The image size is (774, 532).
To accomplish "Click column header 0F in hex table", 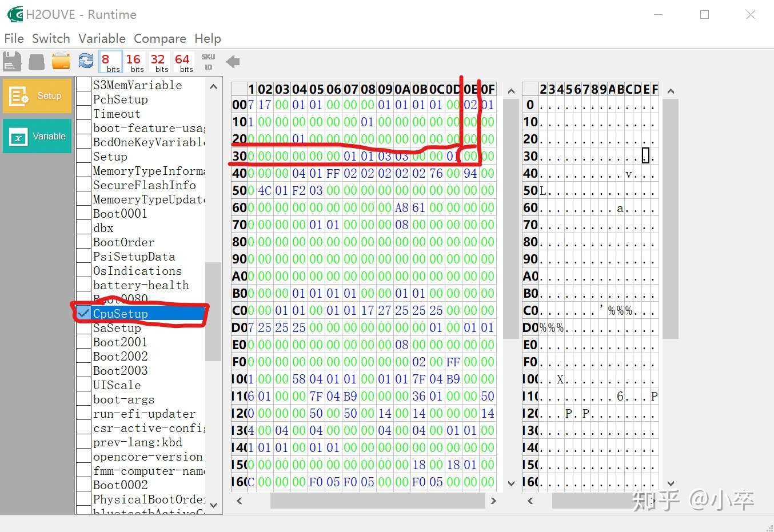I will tap(487, 89).
